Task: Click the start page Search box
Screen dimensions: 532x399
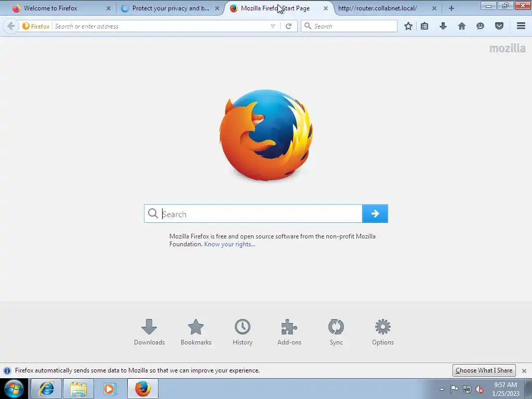Action: point(253,214)
